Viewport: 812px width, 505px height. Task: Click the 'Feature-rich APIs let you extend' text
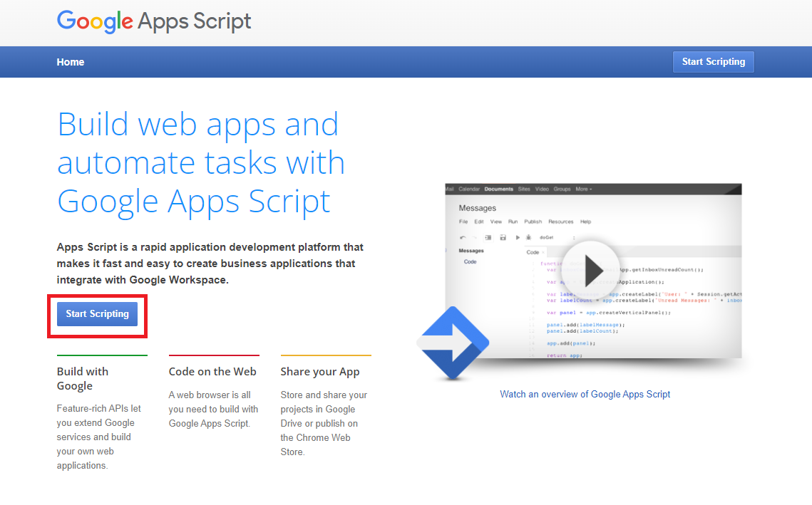[99, 437]
